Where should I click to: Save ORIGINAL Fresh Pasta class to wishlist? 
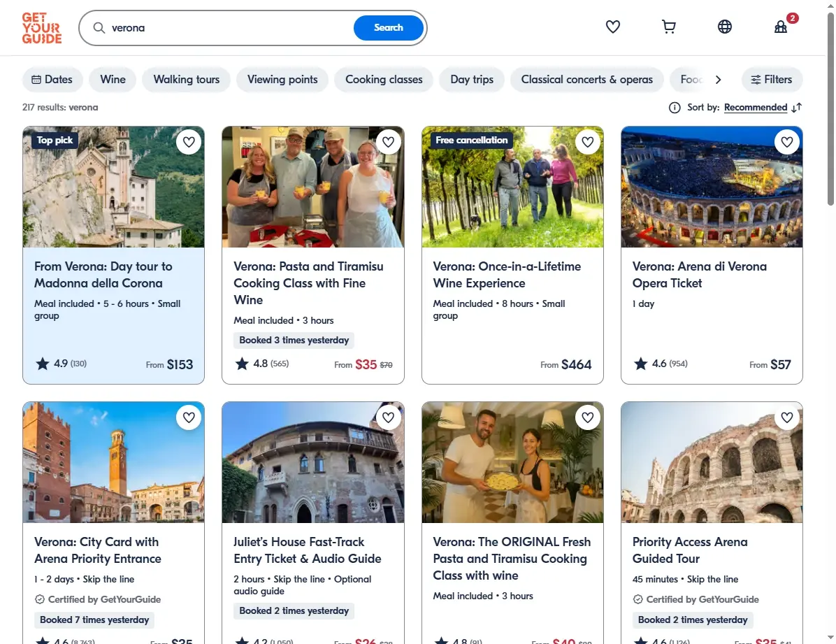588,417
